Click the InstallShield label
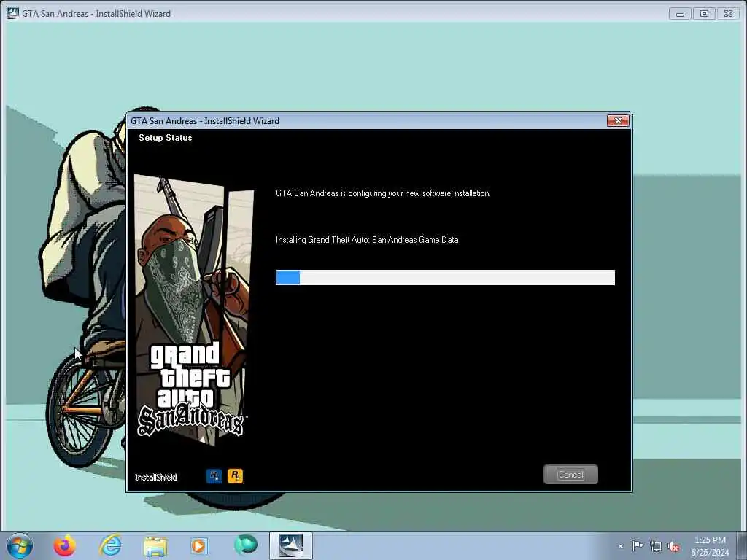The image size is (747, 560). pos(156,477)
